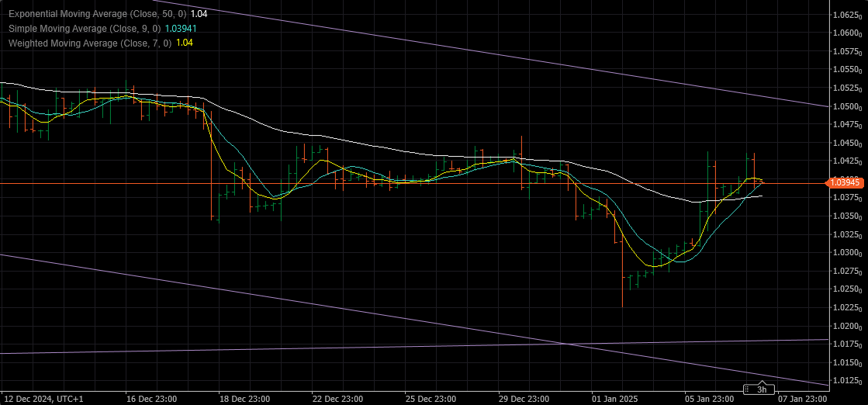Click the 1.0600 price axis label
The image size is (868, 405).
click(848, 33)
